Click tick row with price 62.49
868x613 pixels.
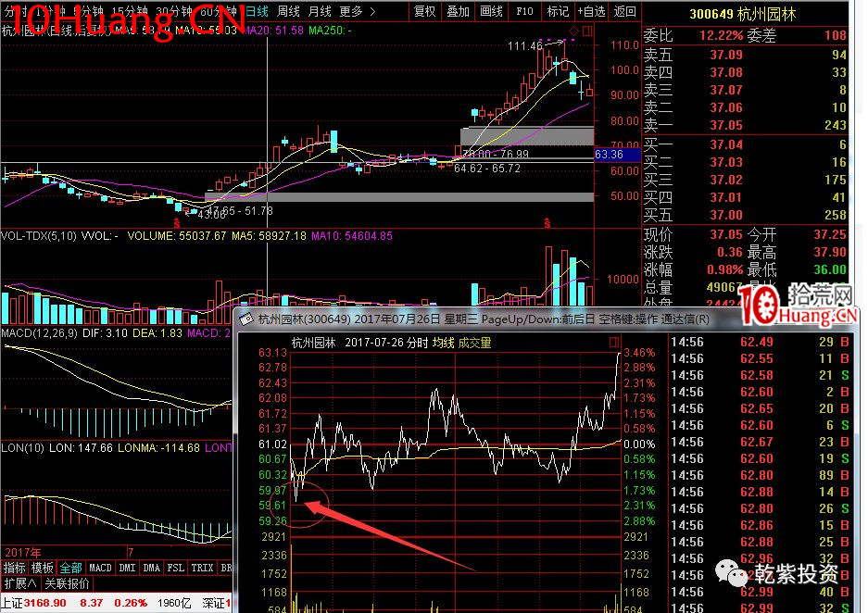point(761,342)
